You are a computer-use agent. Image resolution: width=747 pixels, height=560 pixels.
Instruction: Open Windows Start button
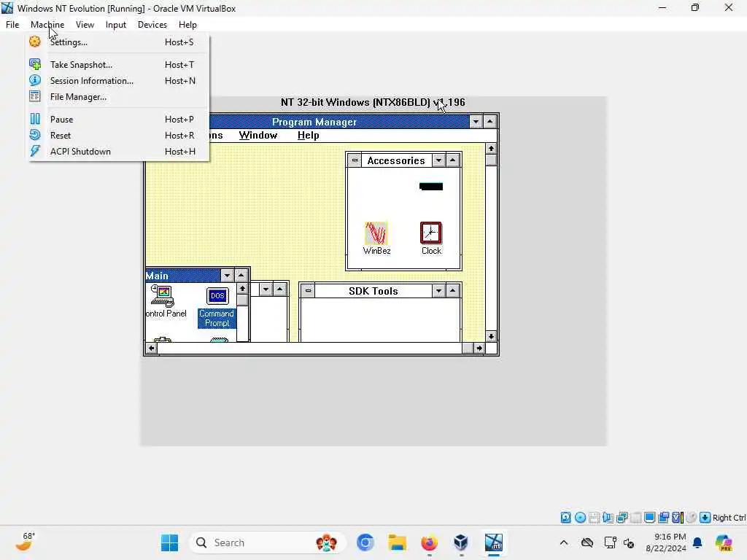(169, 542)
